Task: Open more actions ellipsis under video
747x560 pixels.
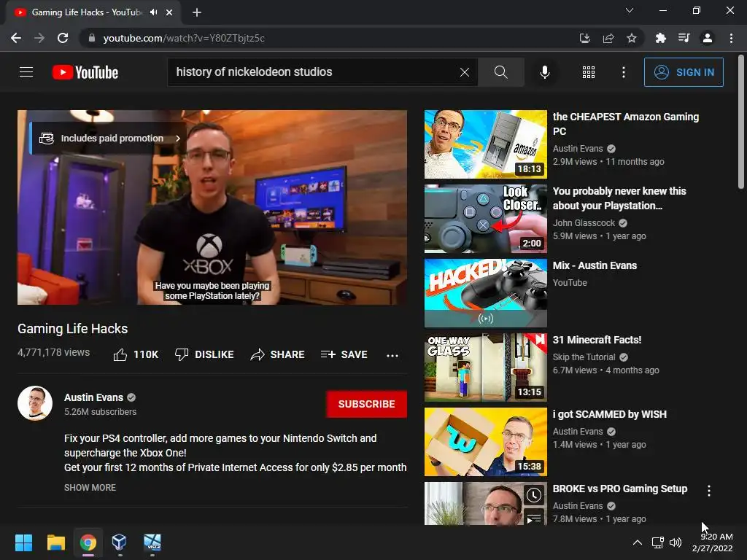Action: click(x=392, y=355)
